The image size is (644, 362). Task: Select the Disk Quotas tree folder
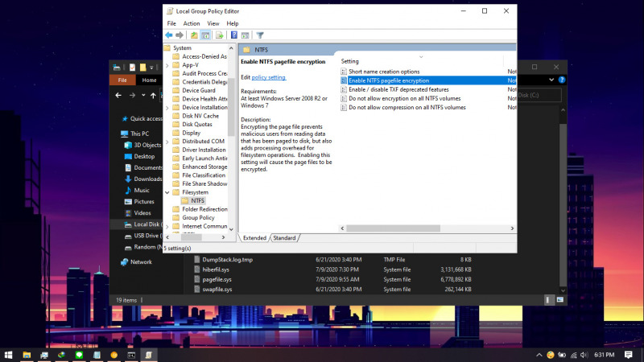point(197,125)
